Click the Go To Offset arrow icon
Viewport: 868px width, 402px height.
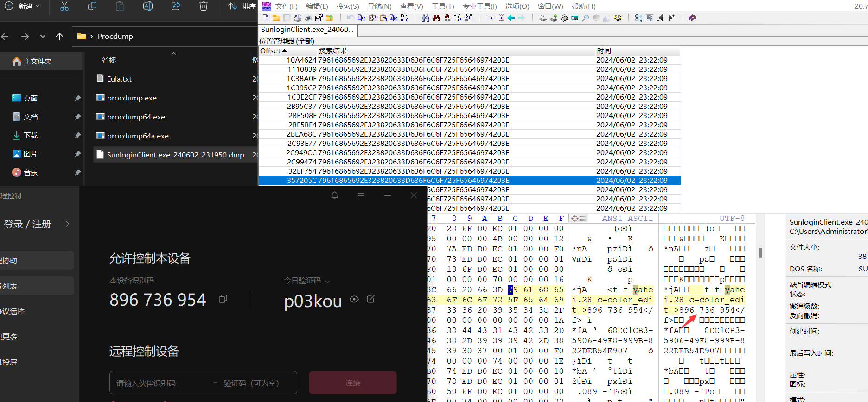point(490,18)
